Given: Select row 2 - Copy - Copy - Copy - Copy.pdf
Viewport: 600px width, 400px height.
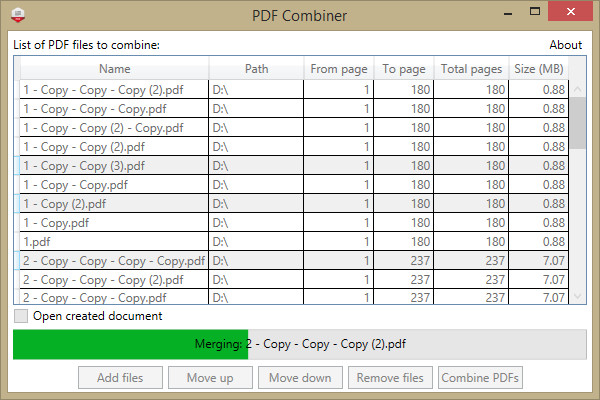Looking at the screenshot, I should (294, 261).
